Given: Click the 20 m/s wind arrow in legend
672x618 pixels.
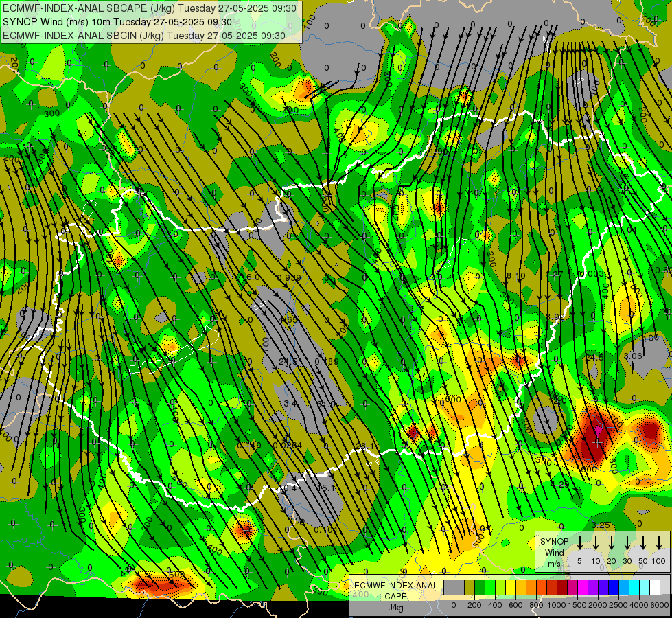Looking at the screenshot, I should coord(611,542).
